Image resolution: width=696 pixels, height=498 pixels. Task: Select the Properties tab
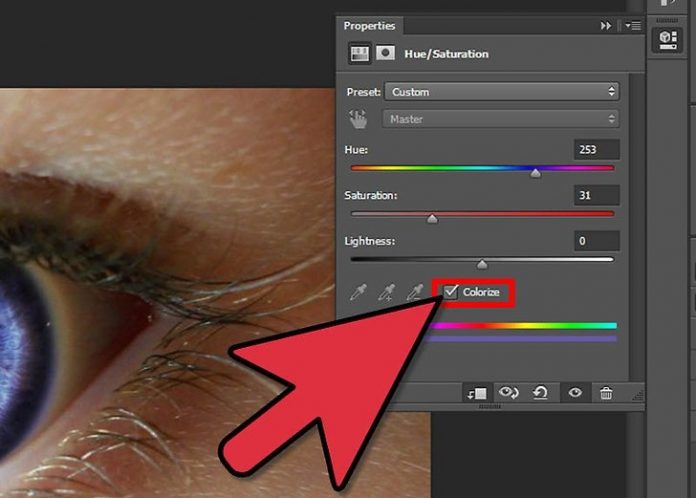[x=369, y=25]
